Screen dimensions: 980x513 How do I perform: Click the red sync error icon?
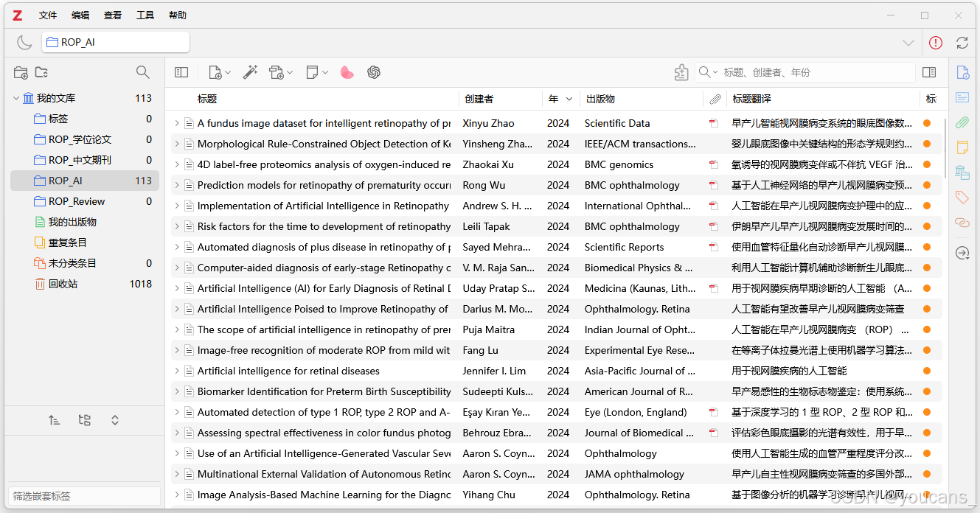tap(936, 43)
